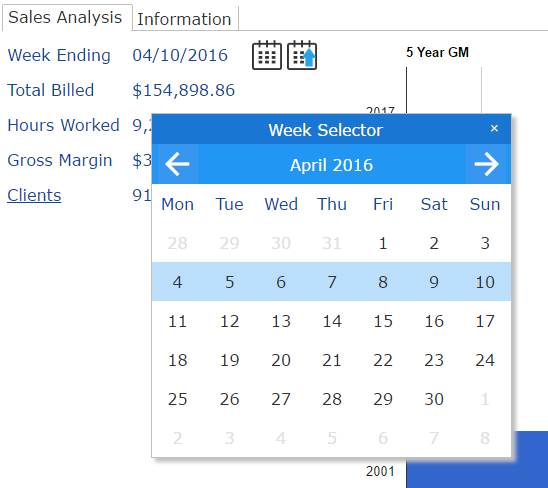Screen dimensions: 548x488
Task: Click the calendar icon with blue up arrow
Action: point(302,55)
